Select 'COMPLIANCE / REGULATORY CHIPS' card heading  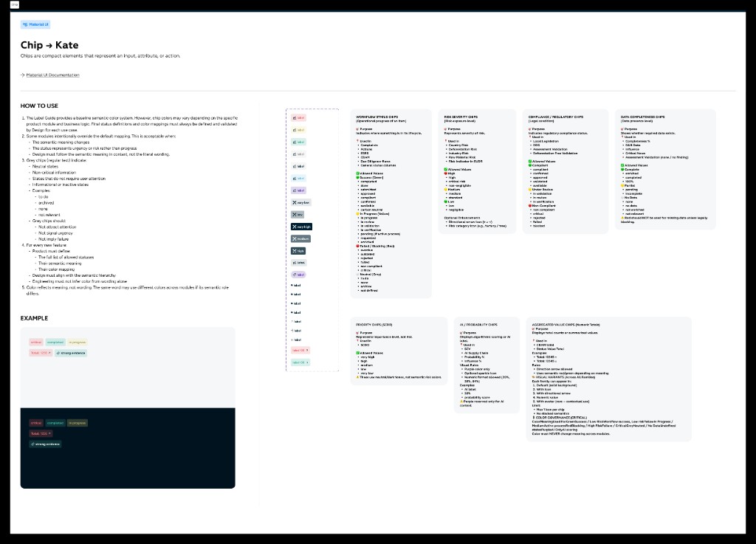pyautogui.click(x=555, y=117)
